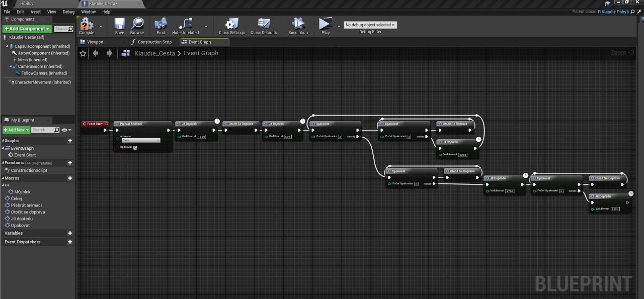The image size is (644, 299).
Task: Open the Animace dropdown in Přehrát Animaci node
Action: (x=140, y=140)
